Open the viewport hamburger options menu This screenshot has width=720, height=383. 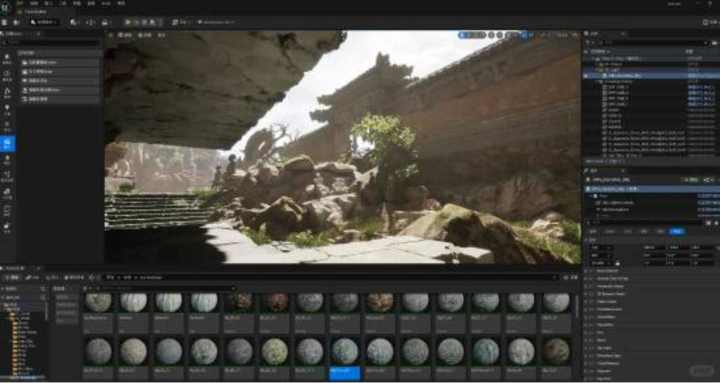tap(111, 35)
